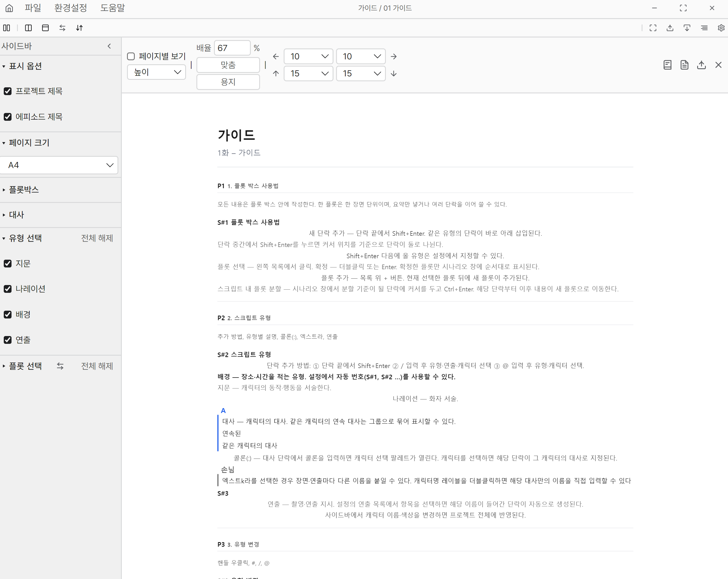
Task: Open the A4 page size dropdown
Action: coord(59,165)
